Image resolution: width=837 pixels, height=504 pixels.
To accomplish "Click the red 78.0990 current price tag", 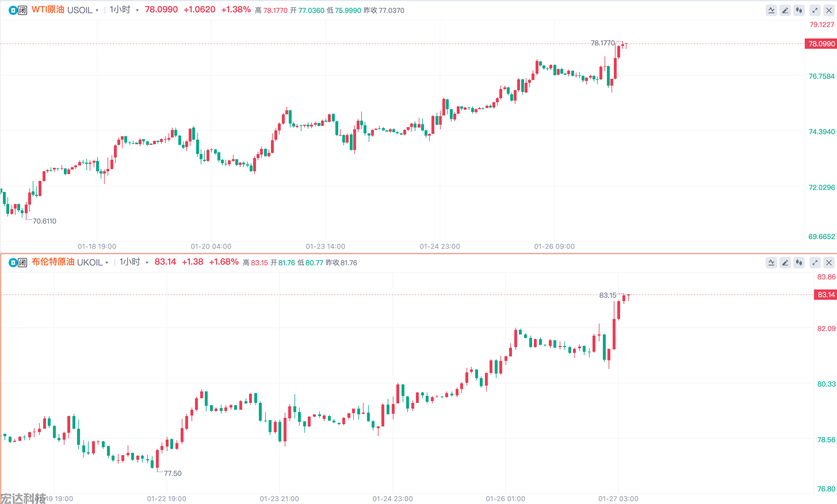I will 821,44.
